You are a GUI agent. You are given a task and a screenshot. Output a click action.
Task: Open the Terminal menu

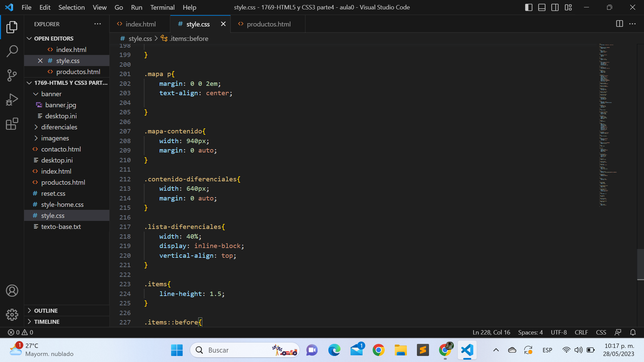(x=162, y=7)
